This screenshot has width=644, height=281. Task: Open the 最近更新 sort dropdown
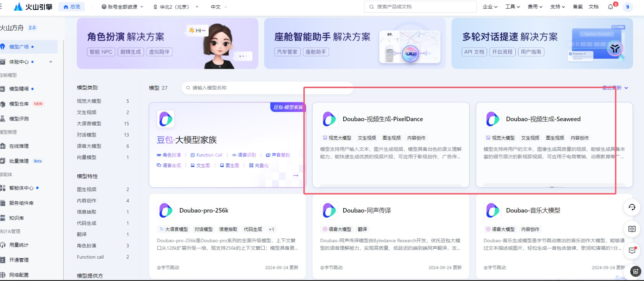(615, 88)
